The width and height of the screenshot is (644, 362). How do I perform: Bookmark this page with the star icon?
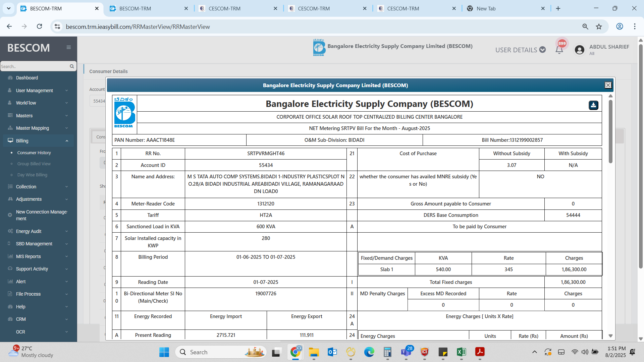pos(599,26)
